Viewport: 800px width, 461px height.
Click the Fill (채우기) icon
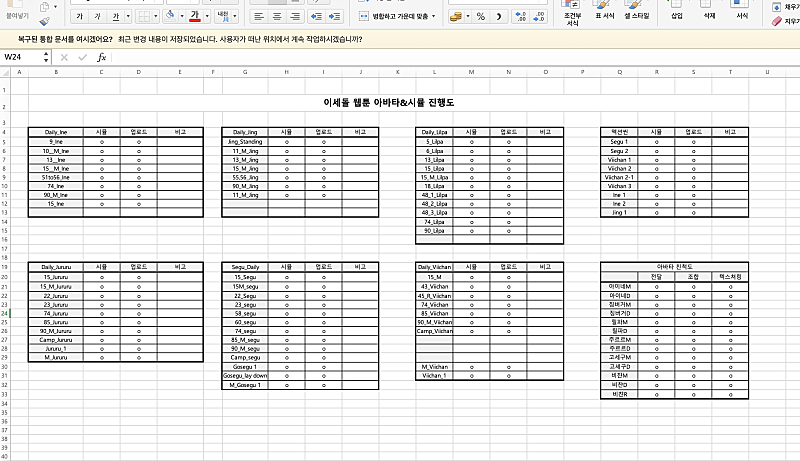coord(777,7)
